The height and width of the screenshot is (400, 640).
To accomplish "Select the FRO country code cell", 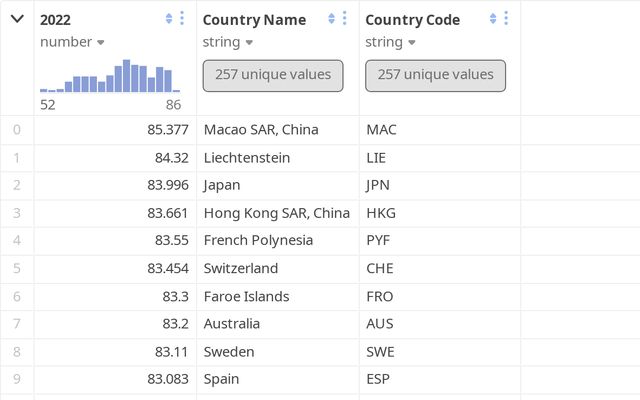I will (x=440, y=296).
